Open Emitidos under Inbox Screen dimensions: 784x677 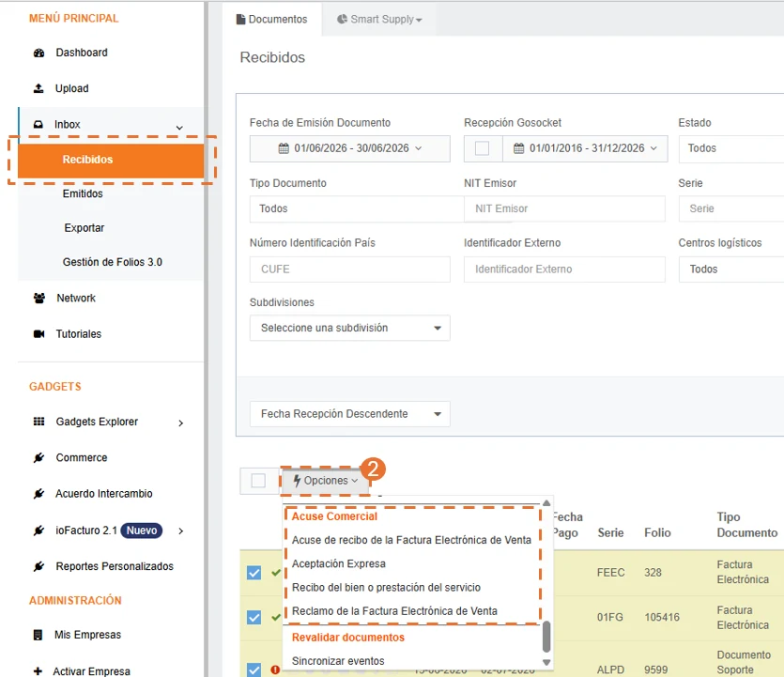pos(83,194)
